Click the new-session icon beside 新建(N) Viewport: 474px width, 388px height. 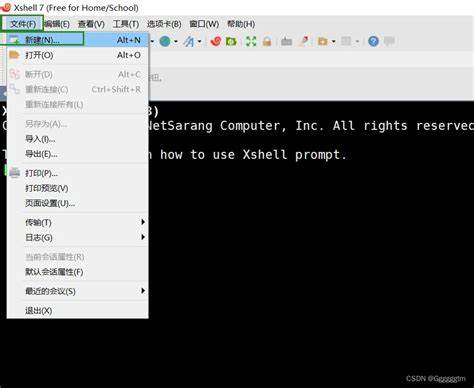tap(14, 40)
